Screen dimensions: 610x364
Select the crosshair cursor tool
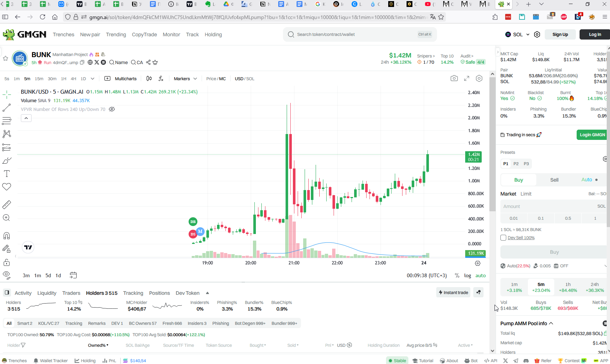click(7, 95)
